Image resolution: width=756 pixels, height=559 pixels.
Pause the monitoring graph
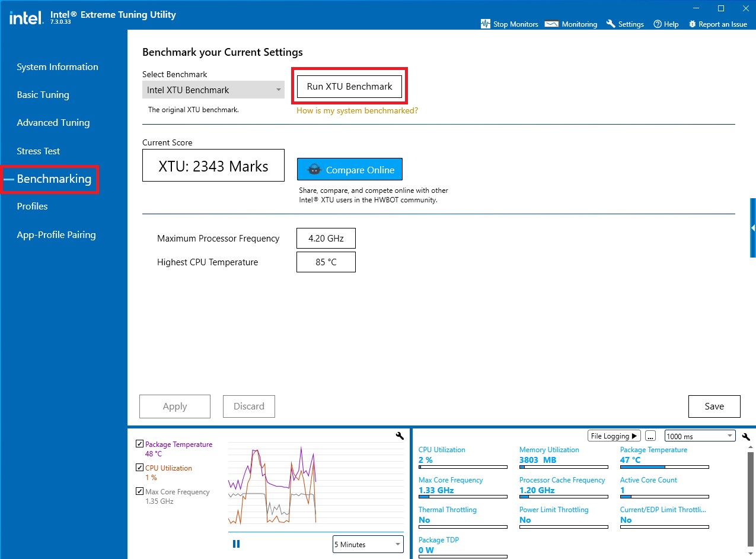click(x=236, y=544)
